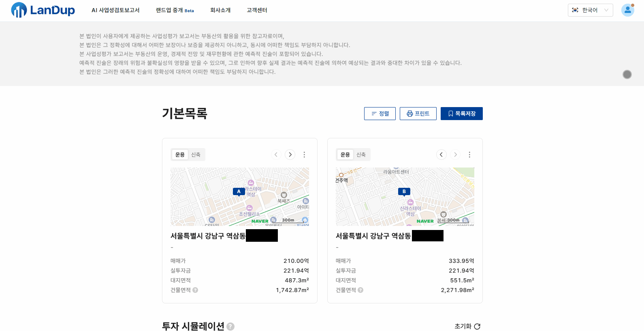This screenshot has width=644, height=331.
Task: Open the three-dot menu on property A card
Action: [x=304, y=155]
